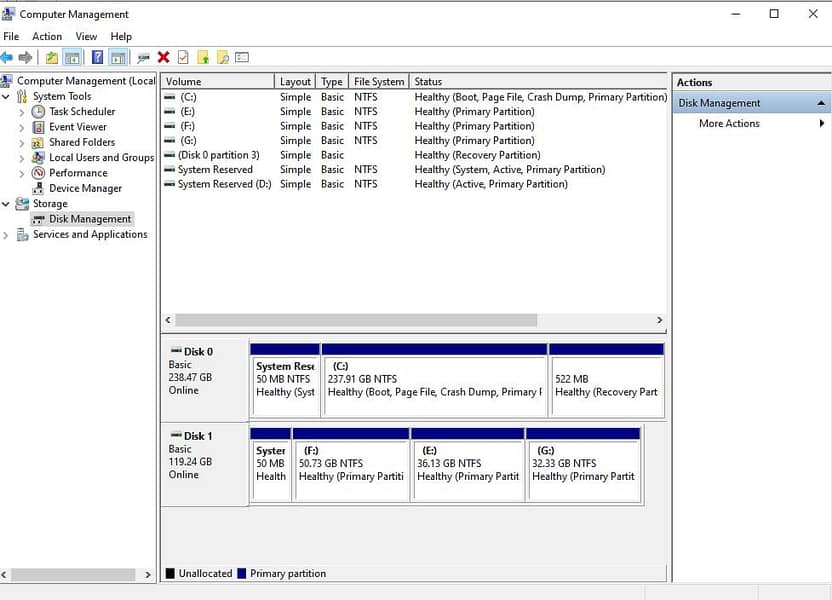Click the tree pane scroll right arrow

pos(148,575)
